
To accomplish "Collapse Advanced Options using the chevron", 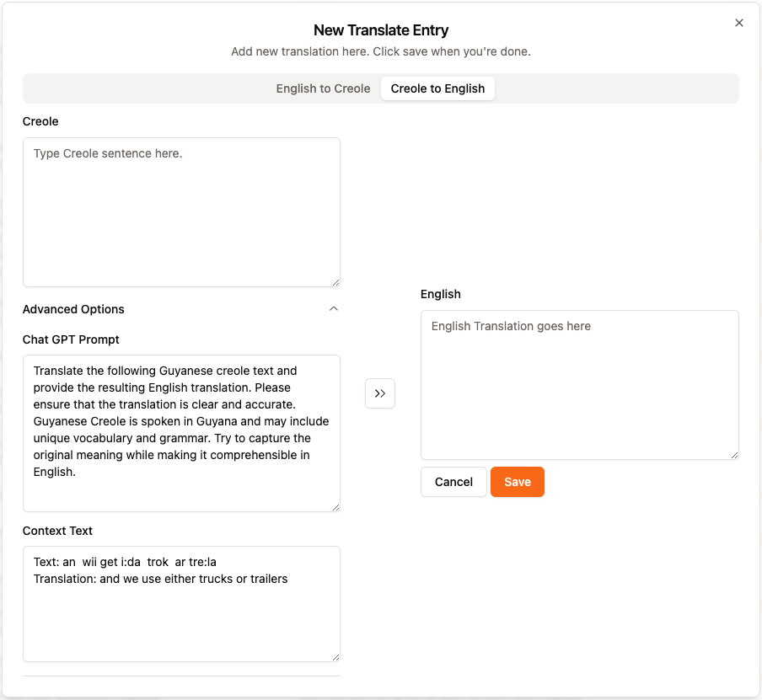I will 334,309.
